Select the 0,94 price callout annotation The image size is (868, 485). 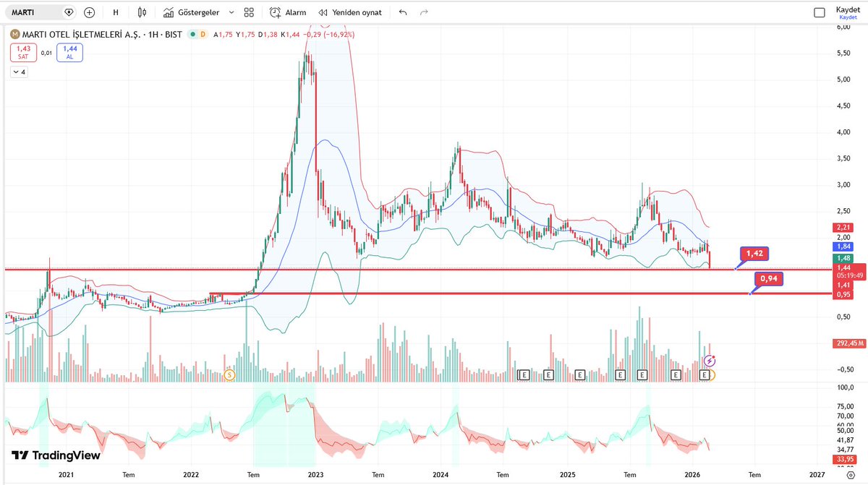pos(769,278)
